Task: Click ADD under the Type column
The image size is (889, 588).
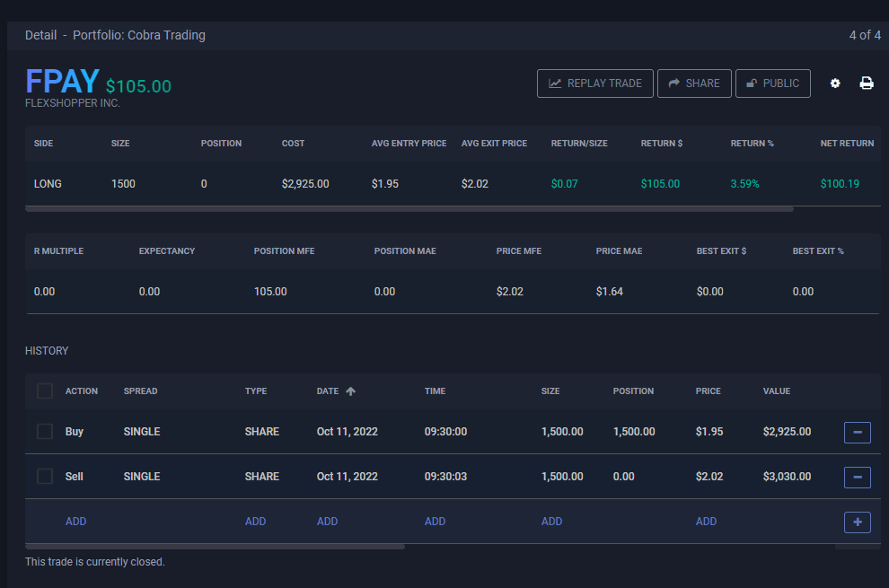Action: click(256, 522)
